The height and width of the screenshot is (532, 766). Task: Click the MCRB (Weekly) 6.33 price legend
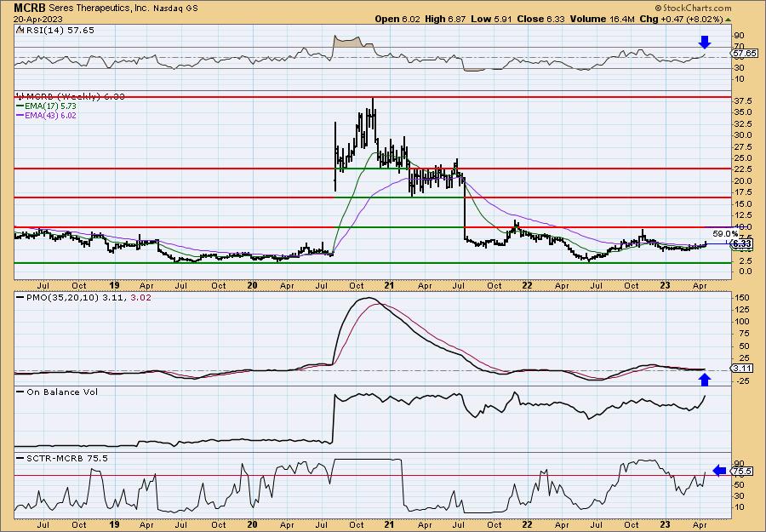pos(71,97)
